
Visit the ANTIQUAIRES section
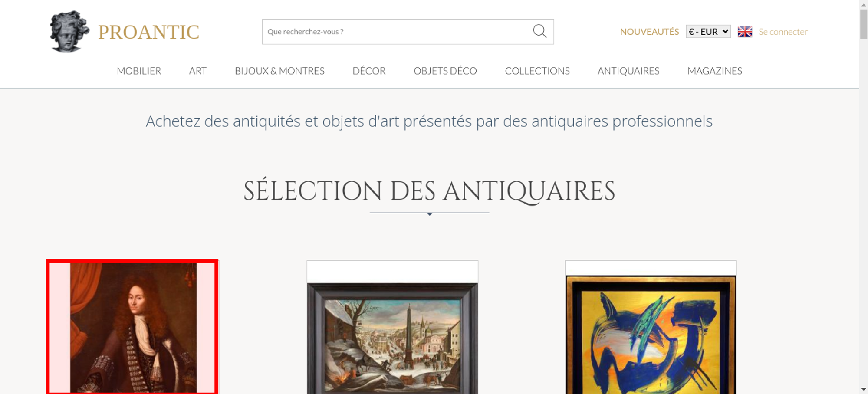click(628, 71)
